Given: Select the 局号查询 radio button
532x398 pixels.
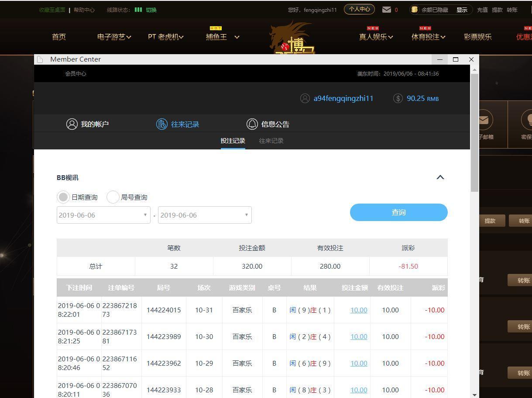Looking at the screenshot, I should (113, 197).
